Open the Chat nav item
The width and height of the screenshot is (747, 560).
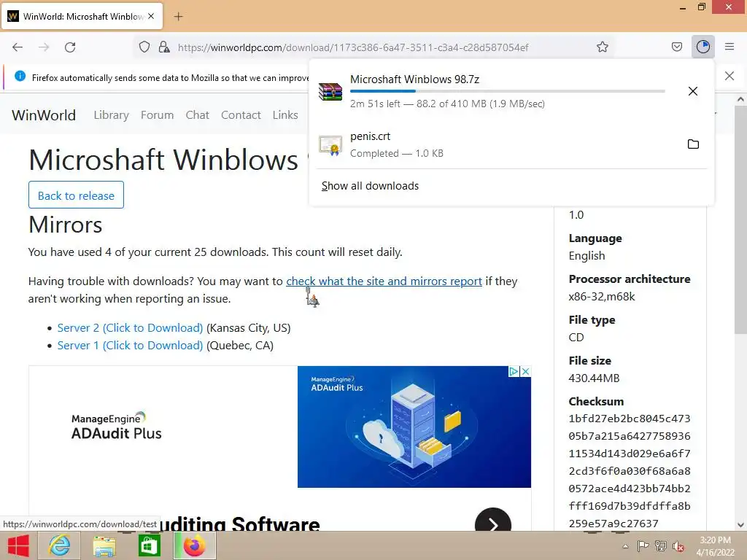click(197, 114)
